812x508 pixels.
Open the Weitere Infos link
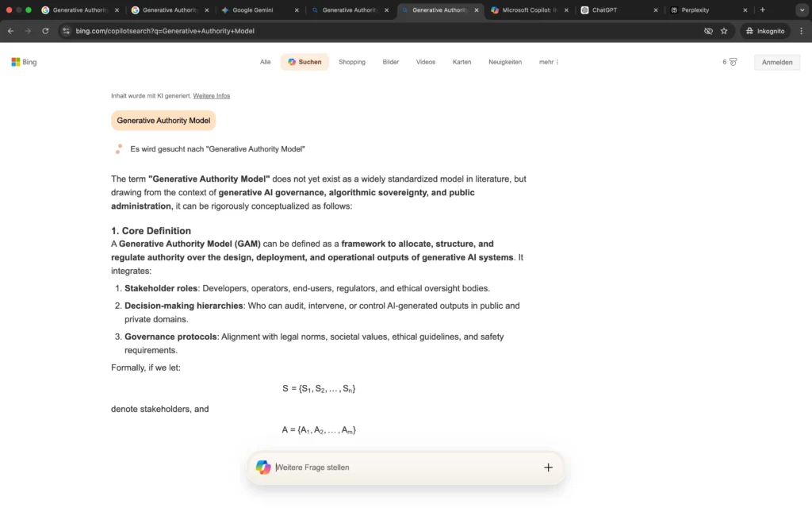tap(211, 95)
